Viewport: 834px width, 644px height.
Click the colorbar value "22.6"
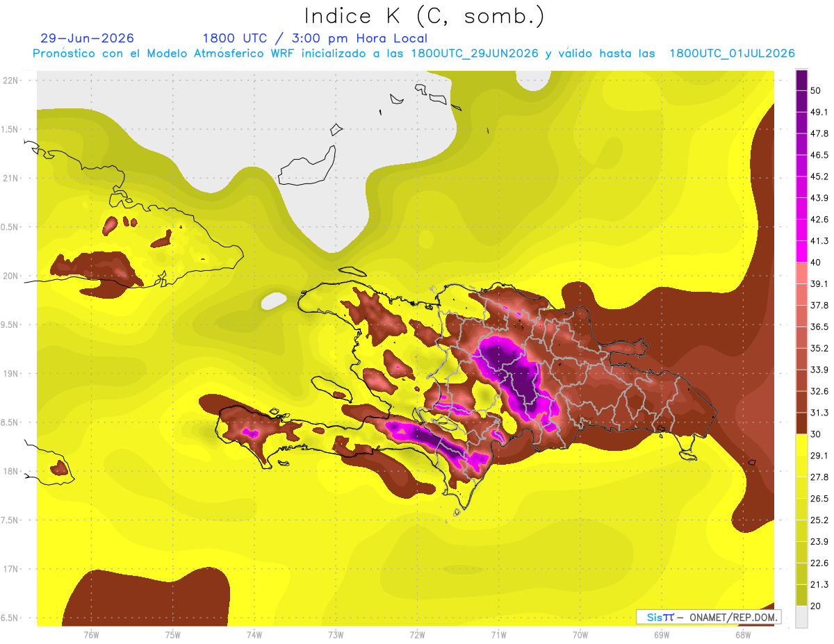pyautogui.click(x=819, y=563)
